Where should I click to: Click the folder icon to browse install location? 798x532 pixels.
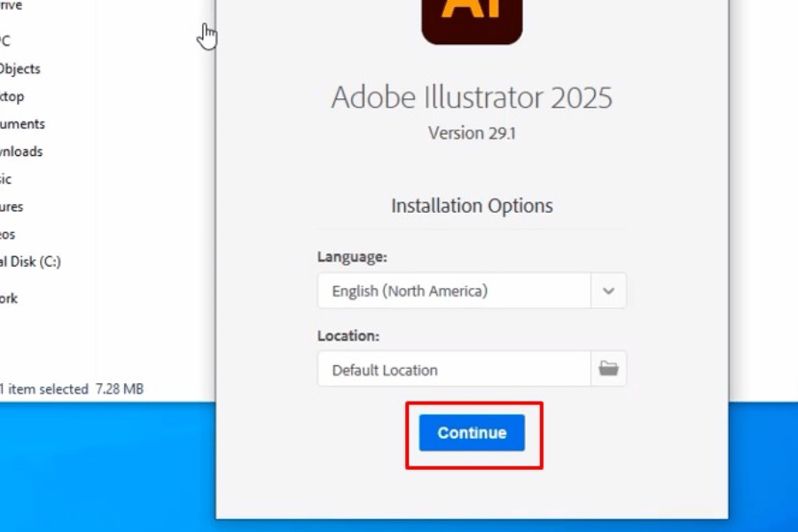[x=608, y=369]
